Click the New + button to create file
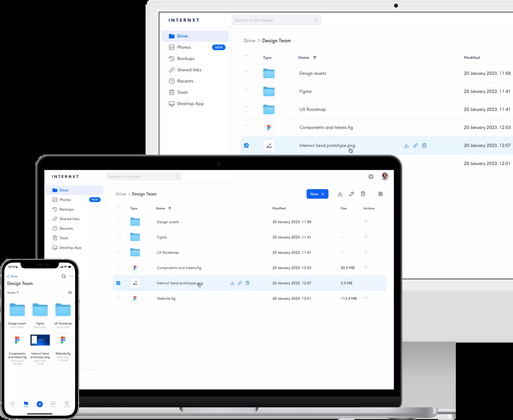Screen dimensions: 513x420 tap(317, 194)
